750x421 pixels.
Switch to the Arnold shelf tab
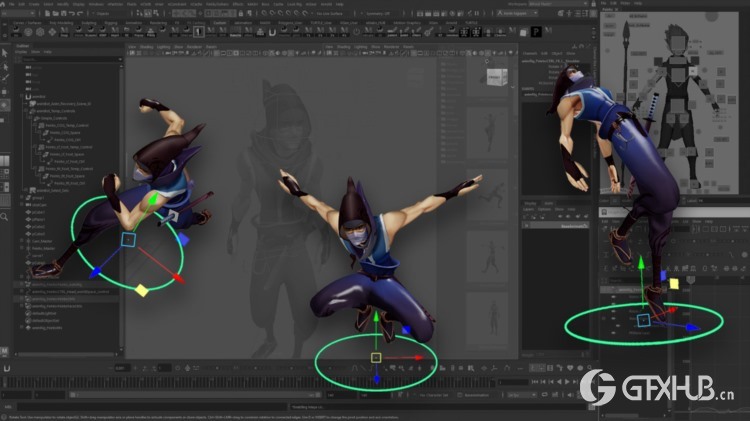[x=452, y=22]
